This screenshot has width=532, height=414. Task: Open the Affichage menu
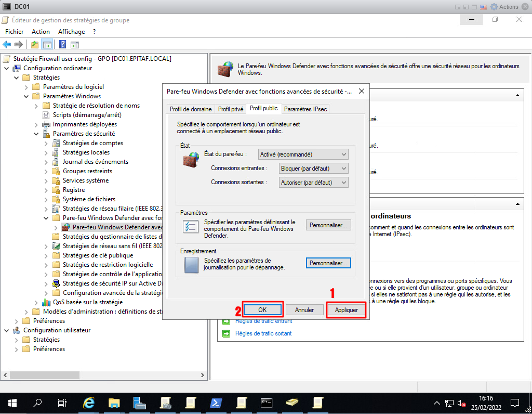(71, 32)
